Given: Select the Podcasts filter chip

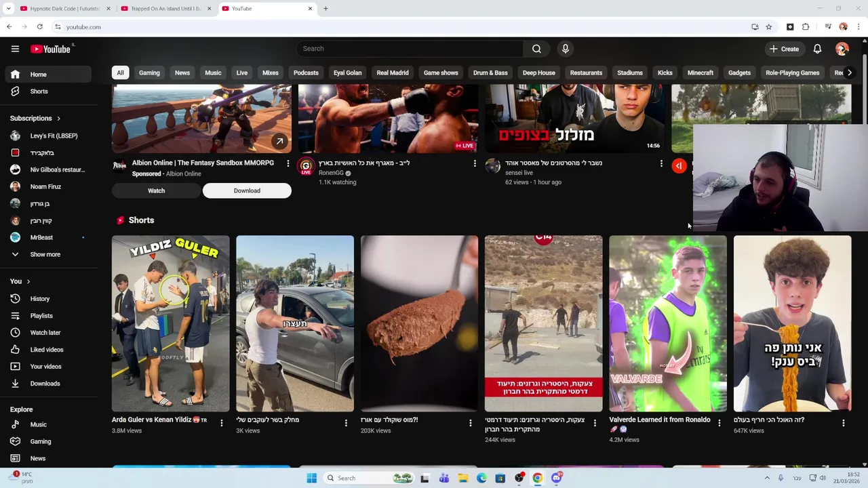Looking at the screenshot, I should click(306, 73).
